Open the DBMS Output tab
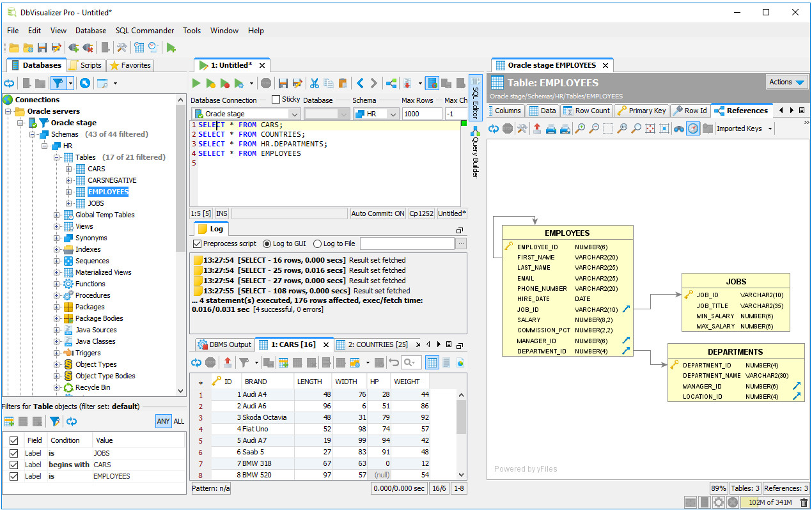Viewport: 812px width, 510px height. point(224,344)
